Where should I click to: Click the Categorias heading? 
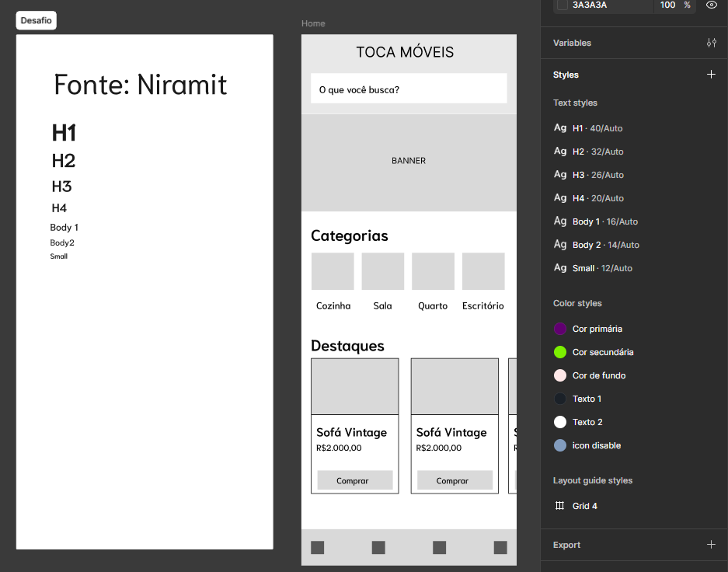pos(349,235)
